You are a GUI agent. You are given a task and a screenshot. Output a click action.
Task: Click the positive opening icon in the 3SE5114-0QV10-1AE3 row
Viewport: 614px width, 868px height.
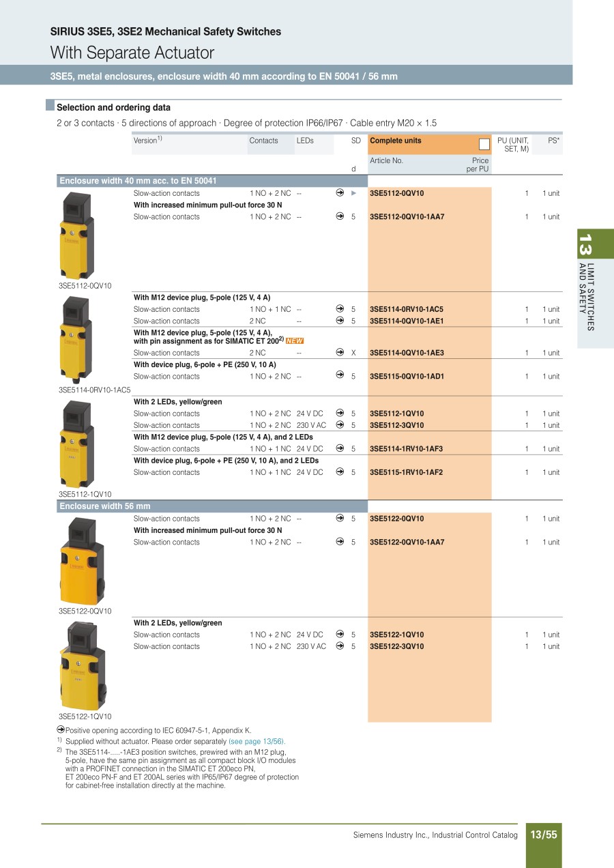(340, 353)
